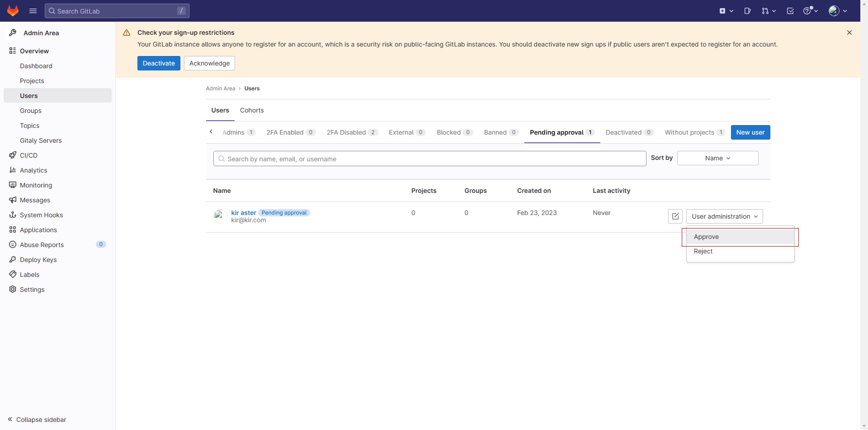
Task: Select the Users tab
Action: tap(220, 110)
